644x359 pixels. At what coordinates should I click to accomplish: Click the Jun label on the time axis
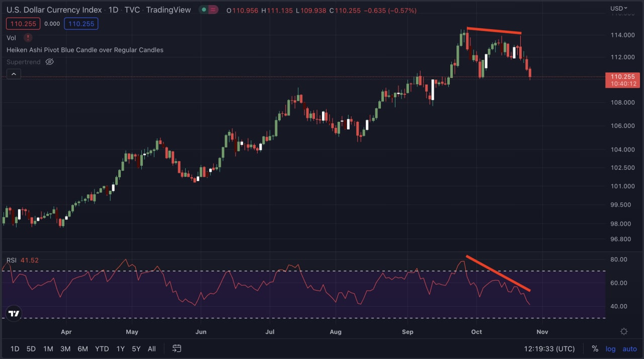pyautogui.click(x=201, y=332)
